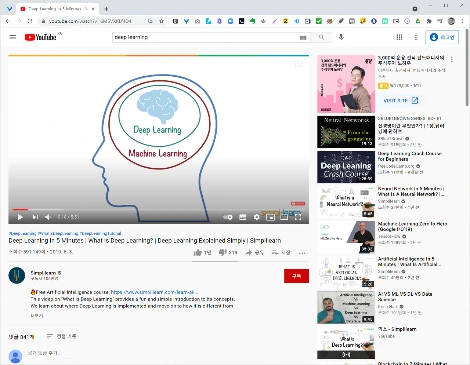Toggle the autoplay switch in the player
Viewport: 470px width, 365px height.
(228, 217)
